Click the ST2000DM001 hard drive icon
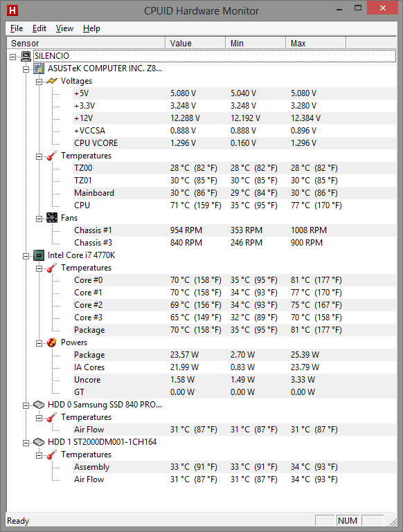This screenshot has width=403, height=532. tap(39, 442)
